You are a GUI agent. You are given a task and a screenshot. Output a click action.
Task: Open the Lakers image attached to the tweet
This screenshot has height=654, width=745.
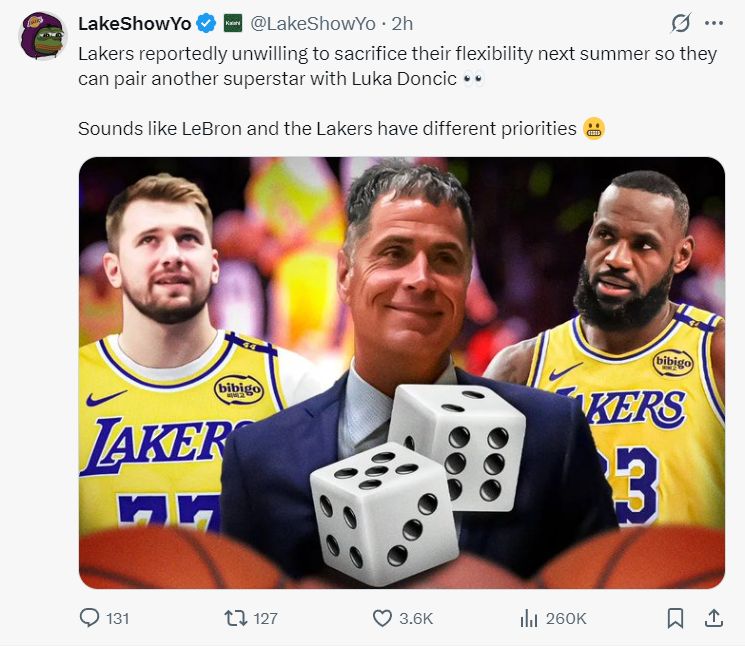click(x=401, y=372)
